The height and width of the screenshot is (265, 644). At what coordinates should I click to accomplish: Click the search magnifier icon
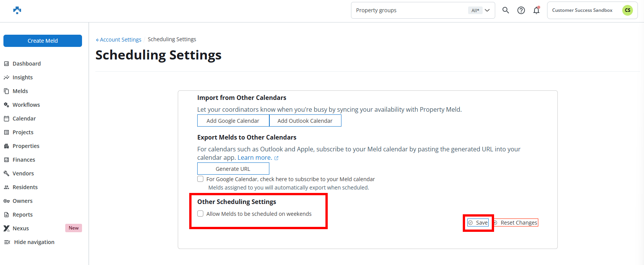506,10
